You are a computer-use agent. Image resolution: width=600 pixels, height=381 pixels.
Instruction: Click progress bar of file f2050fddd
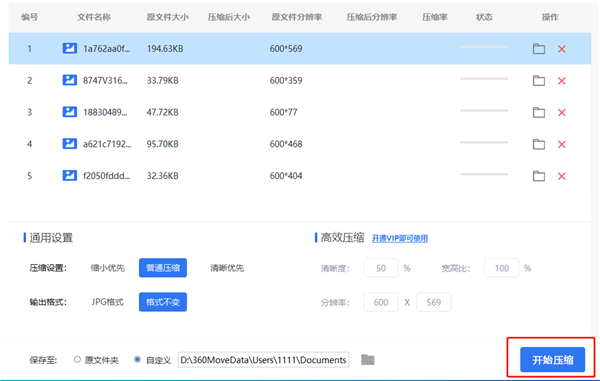tap(484, 174)
